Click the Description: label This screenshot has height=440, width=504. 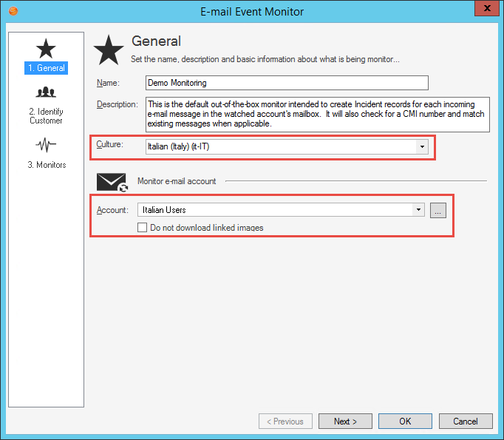[118, 104]
